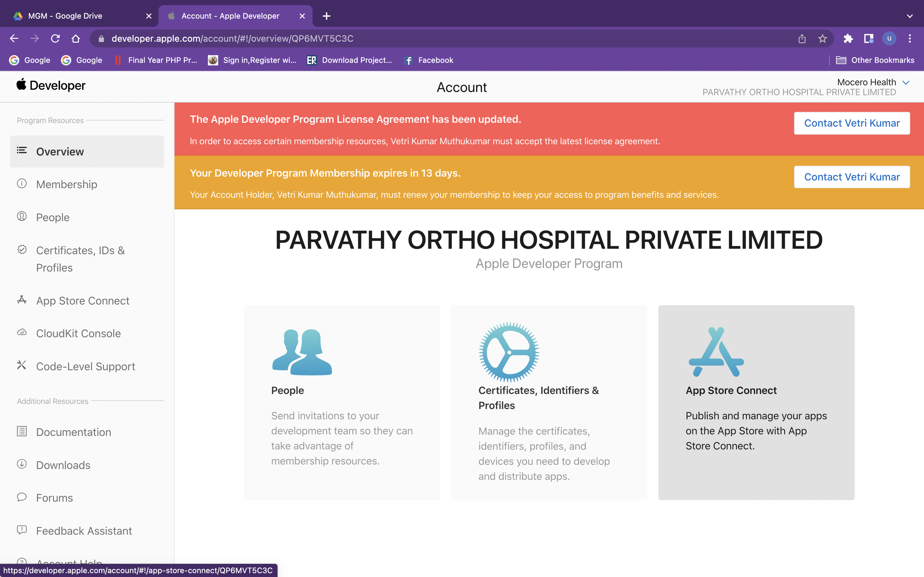924x577 pixels.
Task: Click the Downloads arrow icon
Action: 22,464
